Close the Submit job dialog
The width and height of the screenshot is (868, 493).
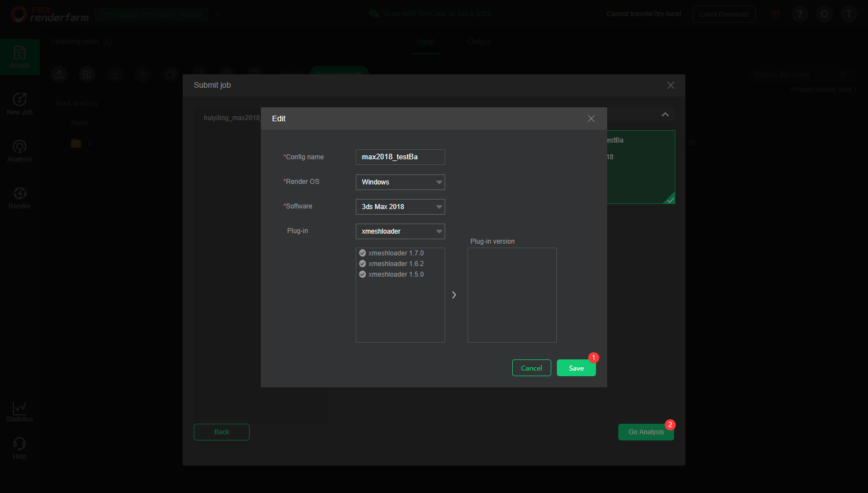pos(671,85)
